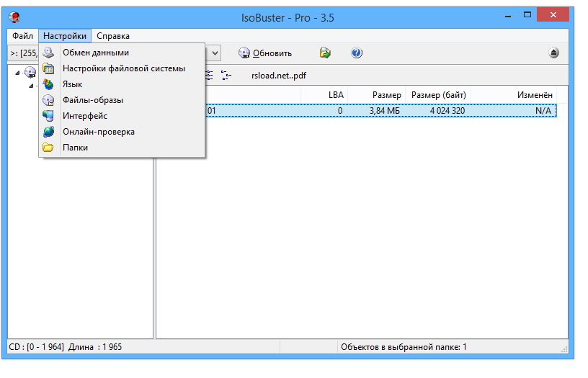Click the Язык globe icon
The height and width of the screenshot is (378, 588).
click(x=48, y=84)
